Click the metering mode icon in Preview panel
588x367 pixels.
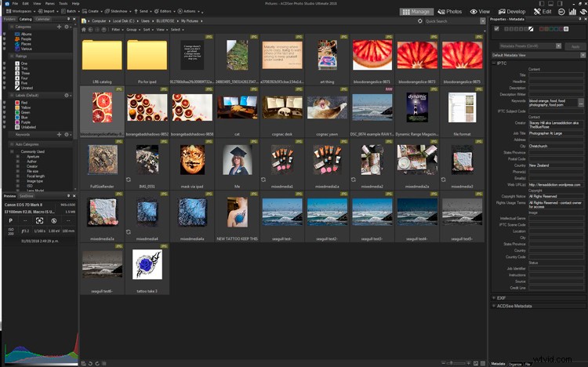[39, 220]
